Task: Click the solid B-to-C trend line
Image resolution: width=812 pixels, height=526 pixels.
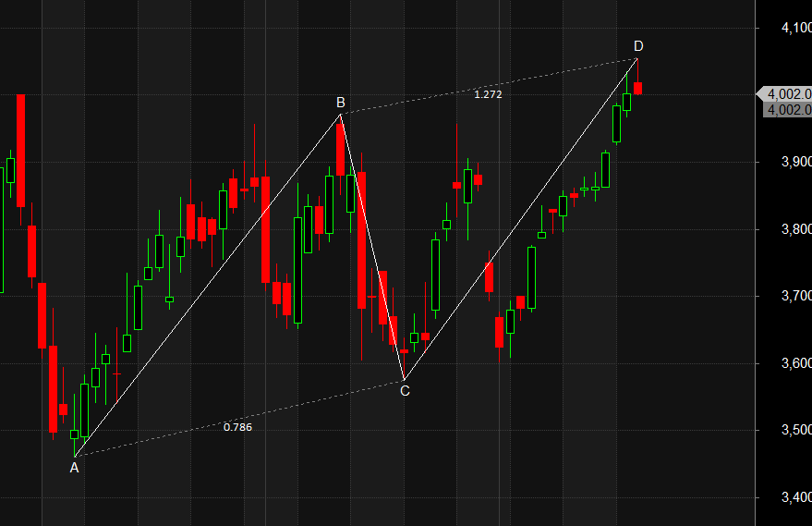Action: tap(372, 247)
